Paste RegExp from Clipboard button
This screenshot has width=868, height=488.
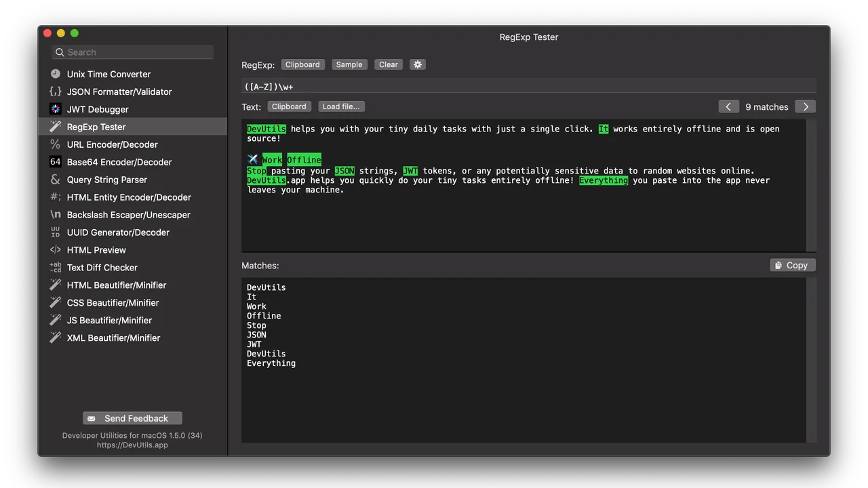(x=302, y=64)
